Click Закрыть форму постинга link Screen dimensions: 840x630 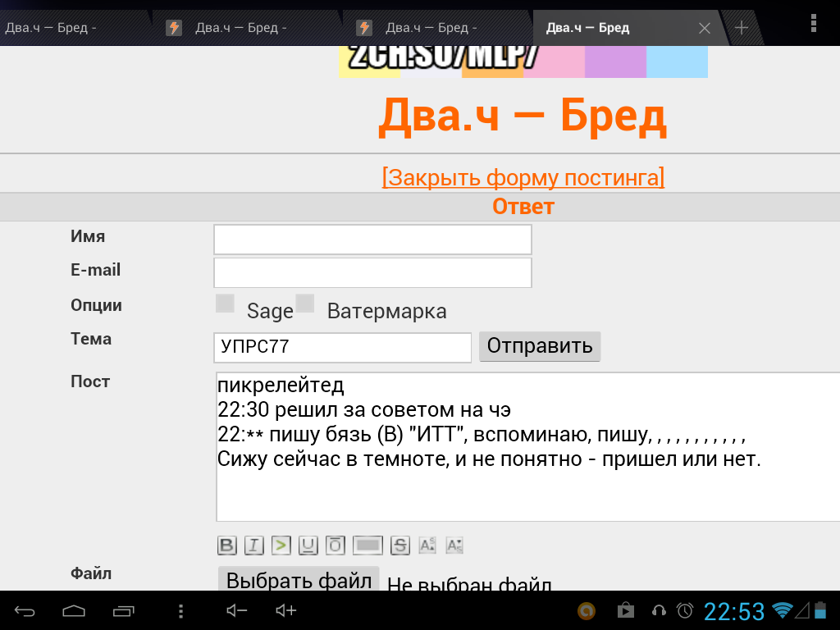523,177
